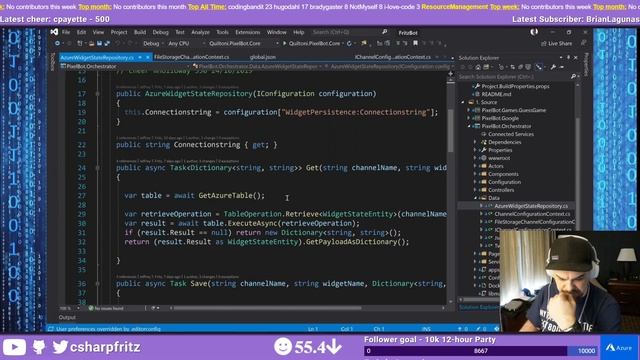Open the Test menu

coord(180,32)
